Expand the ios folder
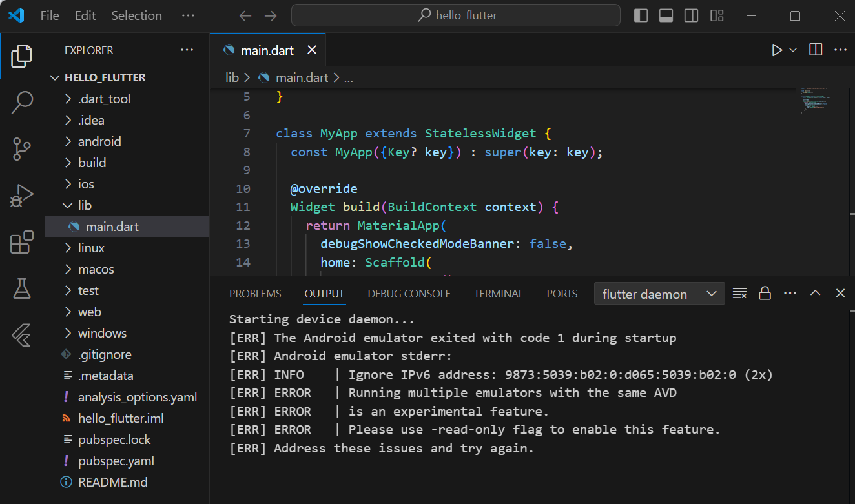Image resolution: width=855 pixels, height=504 pixels. (x=127, y=184)
